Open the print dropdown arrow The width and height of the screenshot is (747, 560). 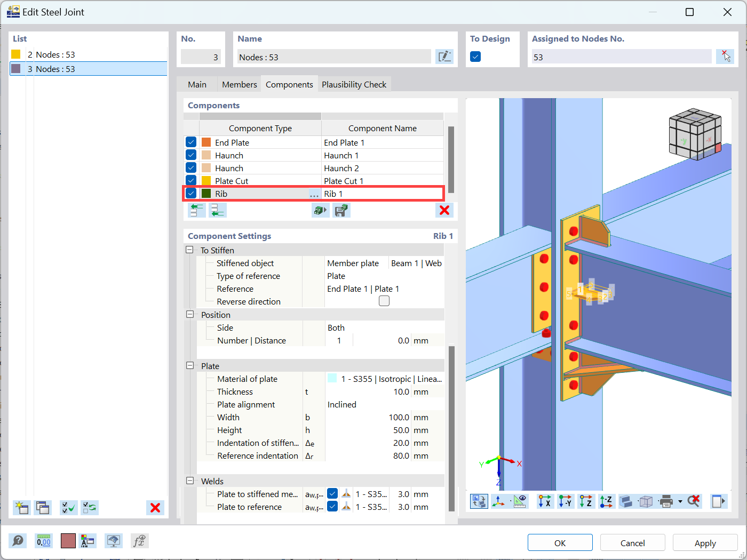pos(680,501)
